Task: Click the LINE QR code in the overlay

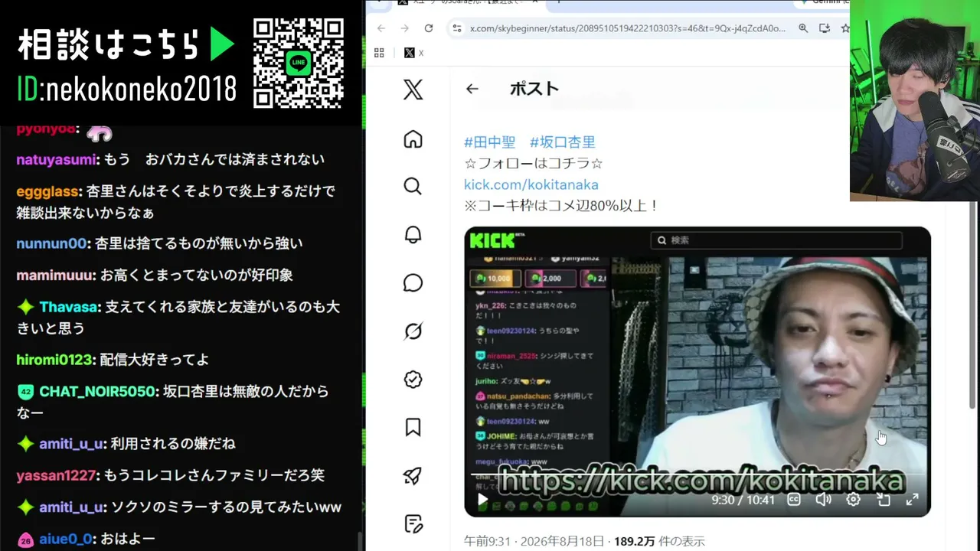Action: click(298, 64)
